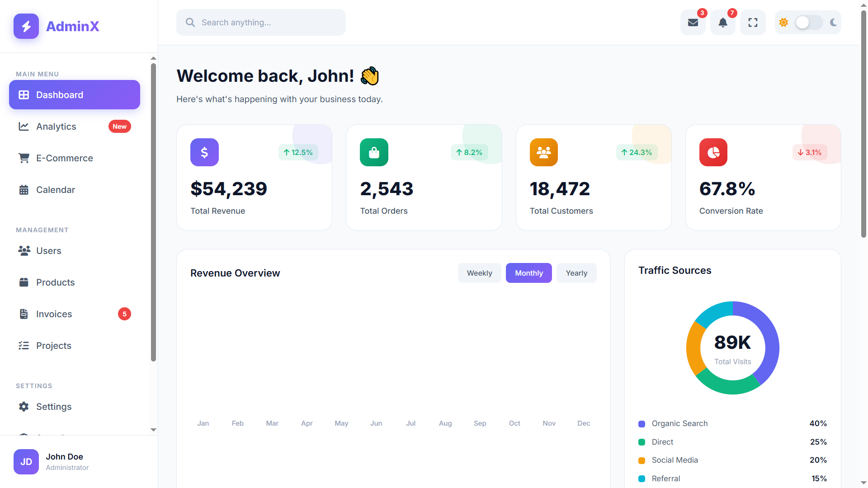Click the 12.5% revenue change badge
Image resolution: width=868 pixels, height=488 pixels.
point(298,152)
